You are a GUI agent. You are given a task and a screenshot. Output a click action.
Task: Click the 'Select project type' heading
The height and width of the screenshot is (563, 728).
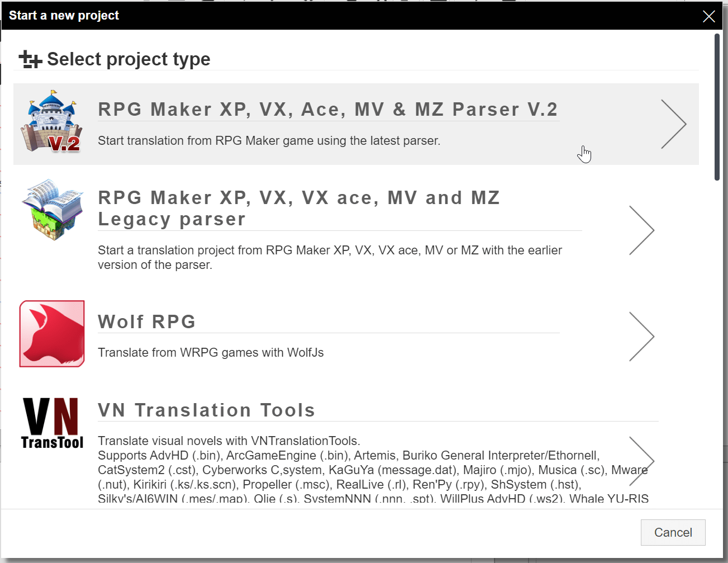coord(129,59)
